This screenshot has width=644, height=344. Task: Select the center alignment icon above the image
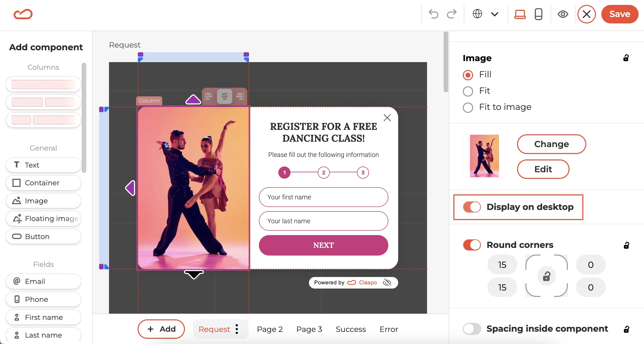coord(224,96)
